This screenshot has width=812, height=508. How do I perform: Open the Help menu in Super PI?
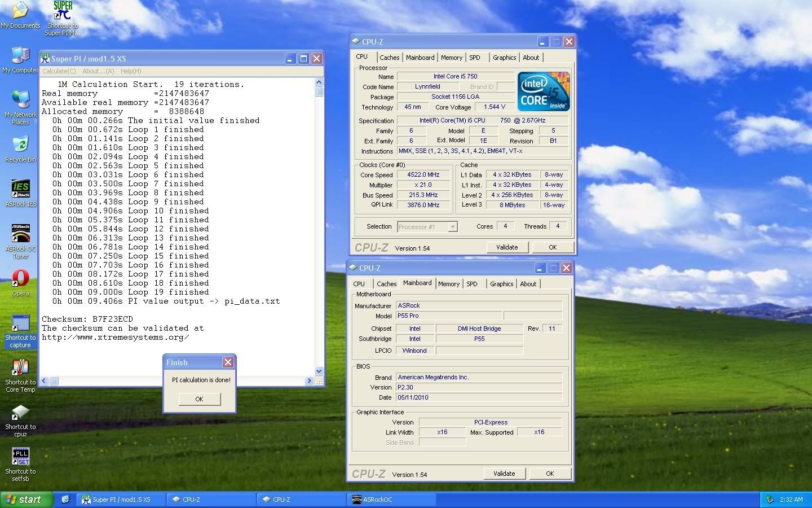tap(131, 71)
